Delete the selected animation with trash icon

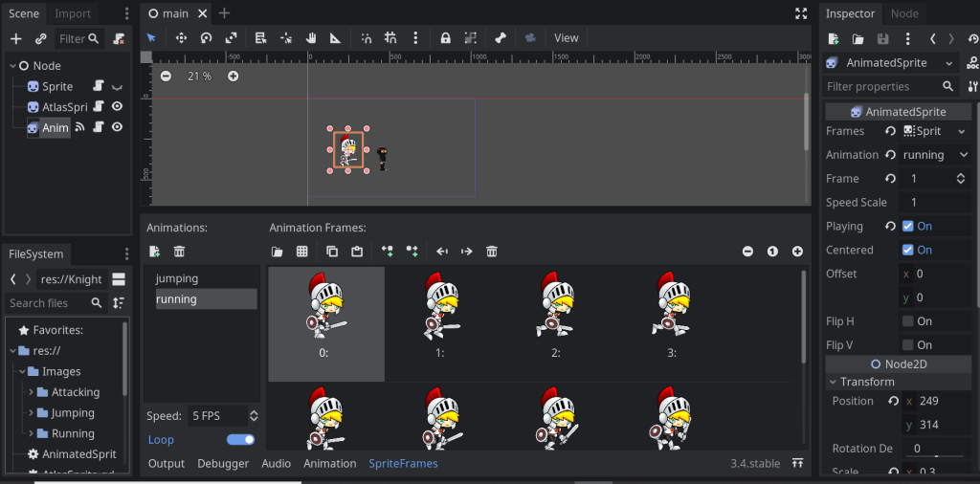tap(179, 252)
